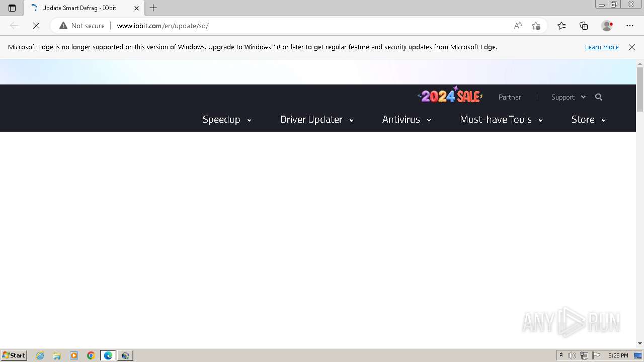Expand the Must-have Tools menu
This screenshot has height=362, width=644.
(x=502, y=119)
